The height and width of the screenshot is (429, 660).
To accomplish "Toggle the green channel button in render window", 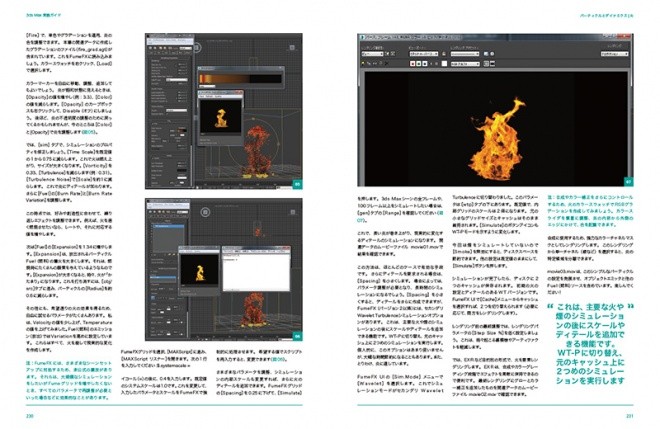I will click(x=418, y=64).
